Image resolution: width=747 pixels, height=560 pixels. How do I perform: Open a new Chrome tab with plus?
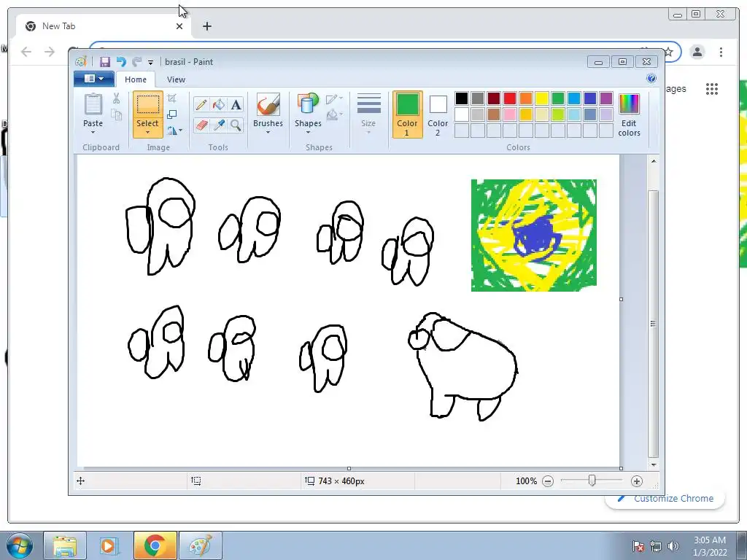(206, 26)
